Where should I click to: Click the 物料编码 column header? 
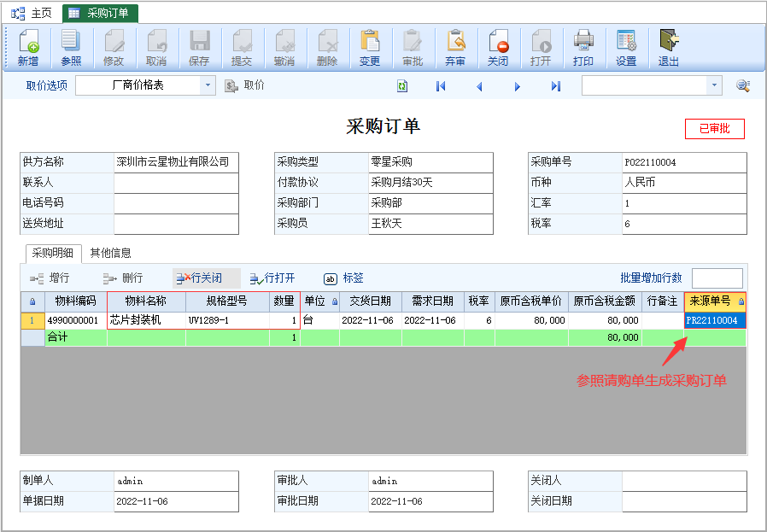(76, 301)
